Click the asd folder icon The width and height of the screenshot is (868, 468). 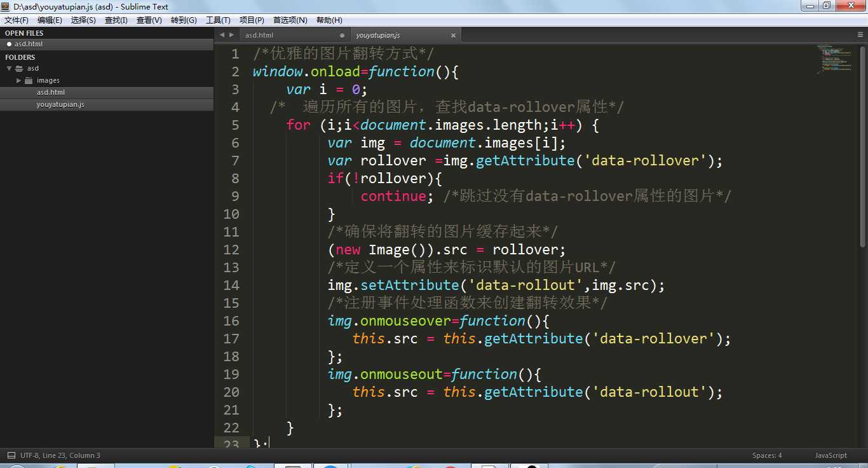tap(19, 68)
